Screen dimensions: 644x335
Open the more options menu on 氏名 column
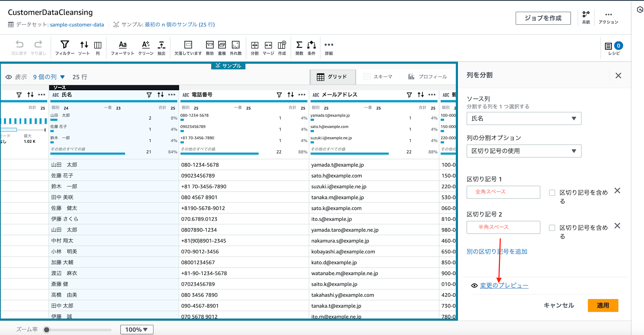172,95
